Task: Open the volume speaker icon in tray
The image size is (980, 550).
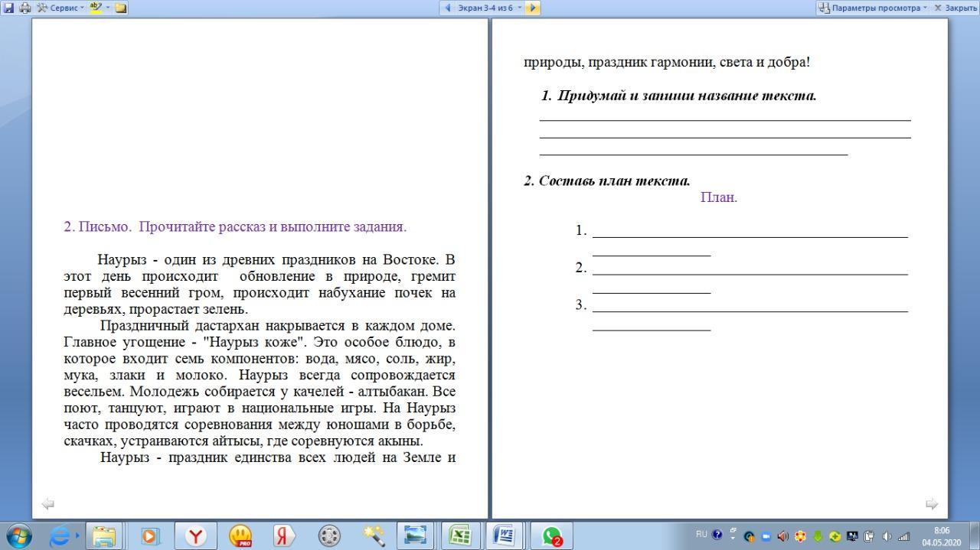Action: click(x=887, y=536)
